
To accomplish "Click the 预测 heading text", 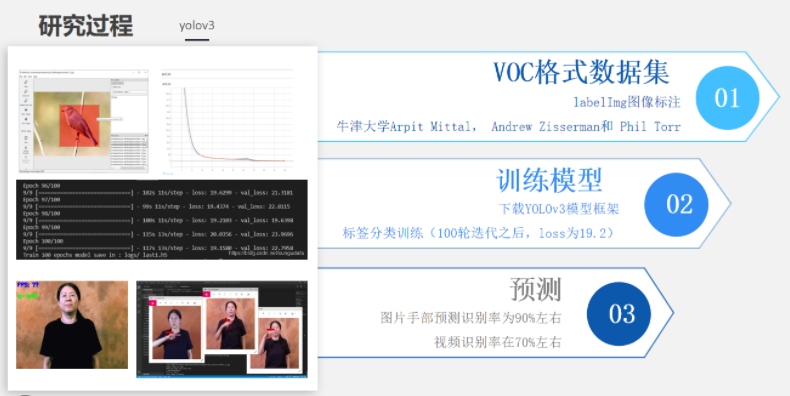I will click(x=536, y=289).
